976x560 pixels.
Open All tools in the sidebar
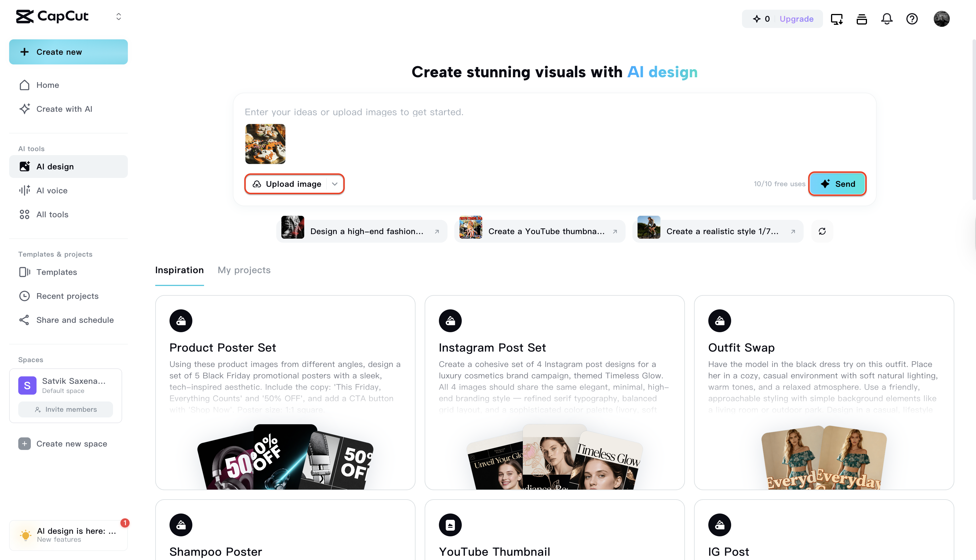pos(52,214)
